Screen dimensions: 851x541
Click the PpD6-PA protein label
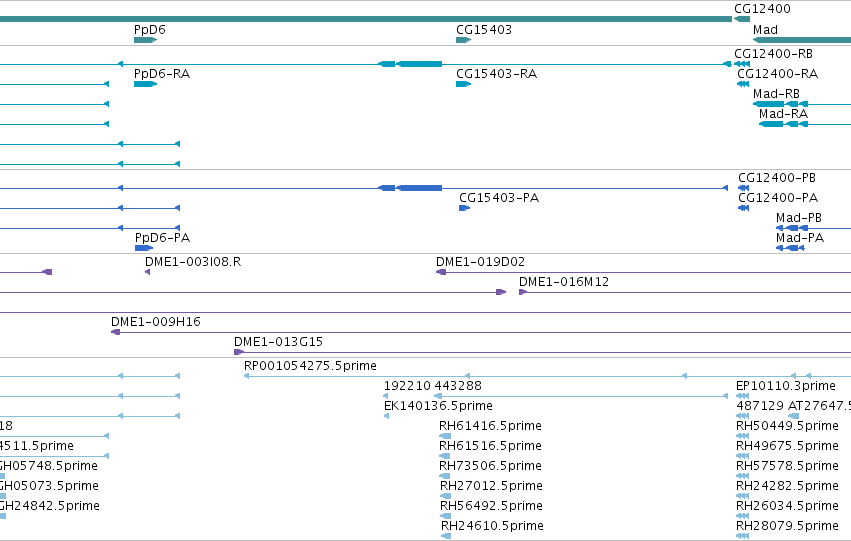coord(162,238)
